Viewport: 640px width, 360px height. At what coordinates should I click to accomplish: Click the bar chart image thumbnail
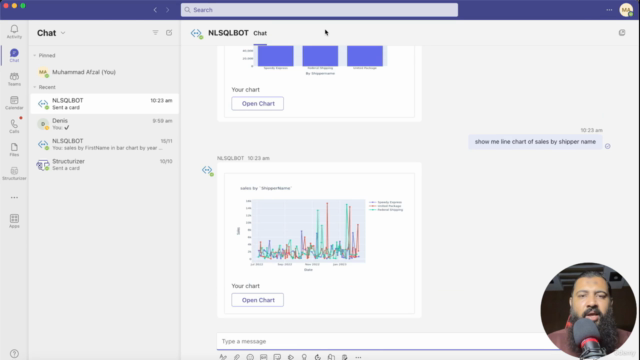319,61
